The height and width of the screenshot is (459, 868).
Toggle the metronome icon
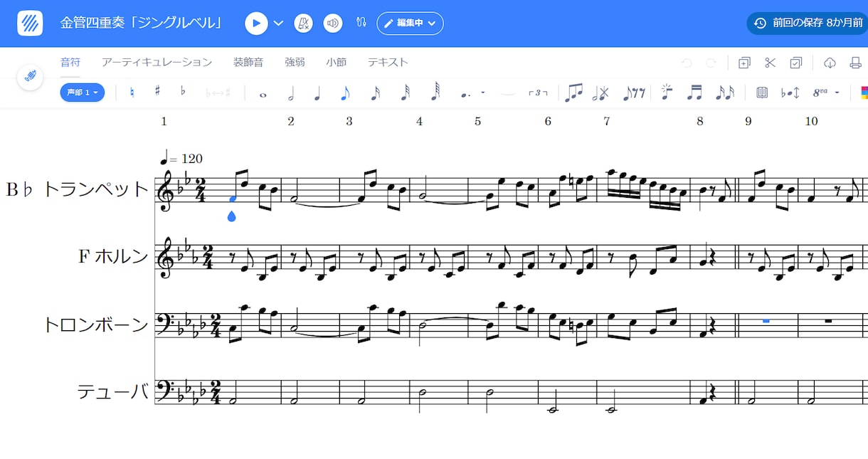click(x=304, y=23)
